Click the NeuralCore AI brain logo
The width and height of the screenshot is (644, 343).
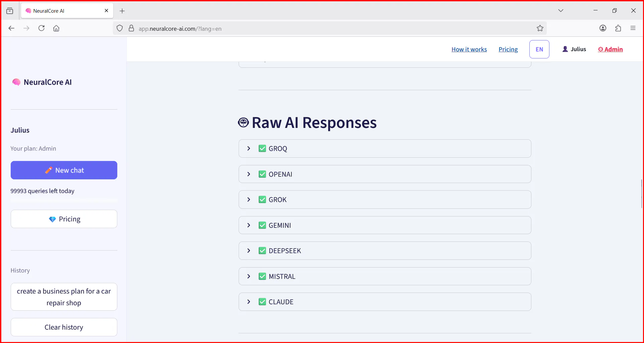(16, 82)
